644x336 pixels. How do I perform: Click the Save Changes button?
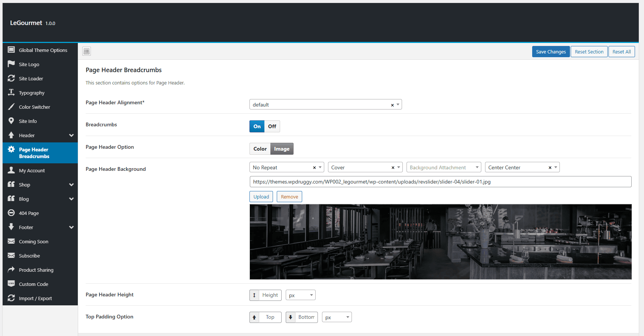point(551,52)
